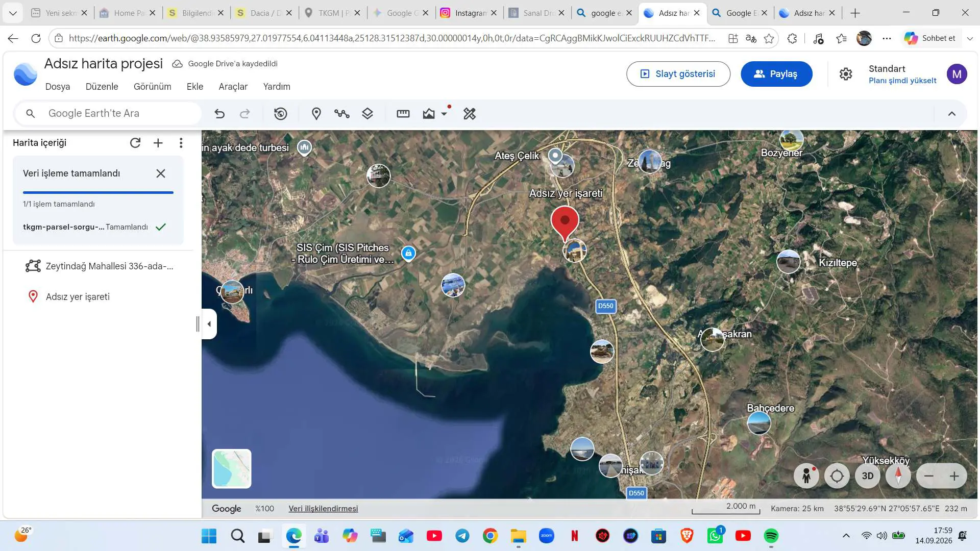Zoom in with the plus button
This screenshot has width=980, height=551.
[954, 476]
